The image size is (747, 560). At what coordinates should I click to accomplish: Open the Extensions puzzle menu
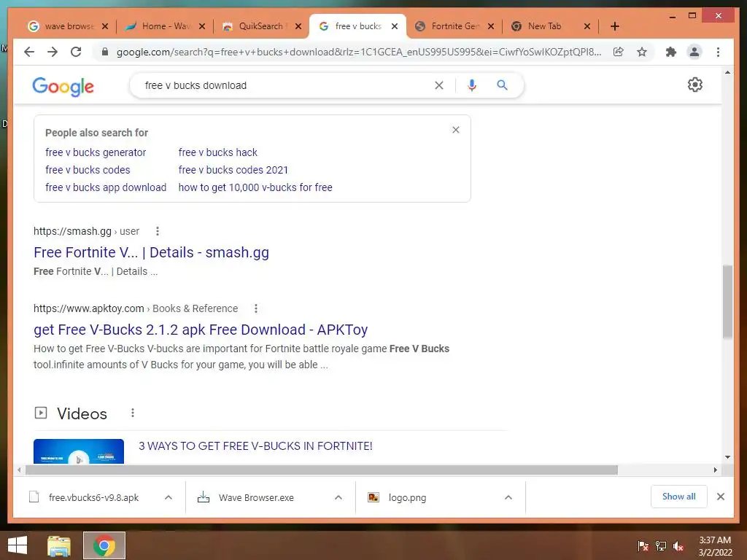tap(671, 52)
